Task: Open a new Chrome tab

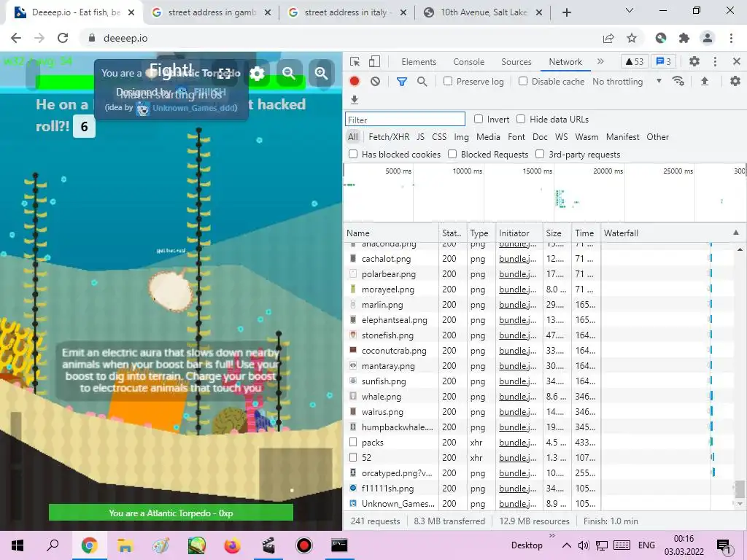Action: (566, 12)
